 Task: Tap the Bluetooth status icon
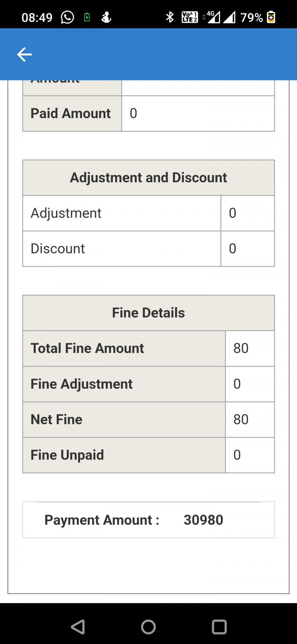coord(170,17)
